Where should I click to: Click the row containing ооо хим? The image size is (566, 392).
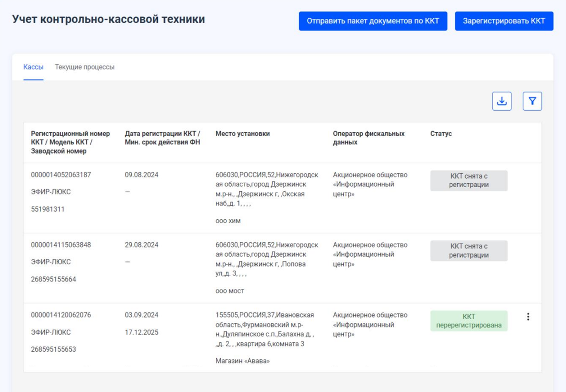[x=228, y=221]
